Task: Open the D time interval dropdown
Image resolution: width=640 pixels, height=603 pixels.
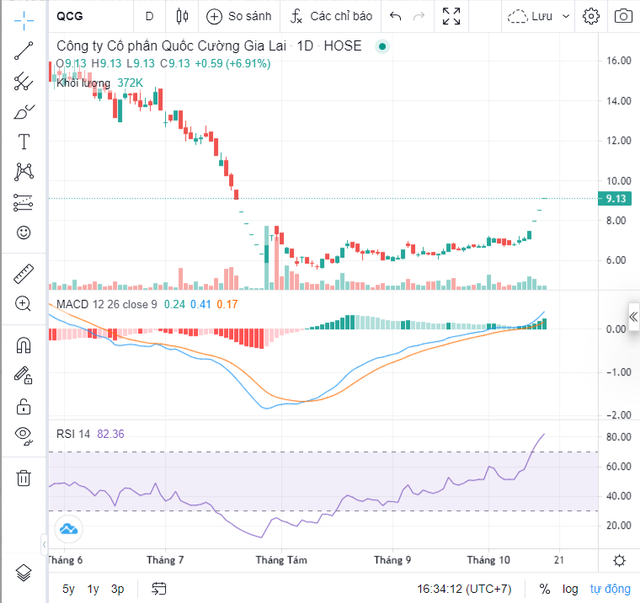Action: pos(149,16)
